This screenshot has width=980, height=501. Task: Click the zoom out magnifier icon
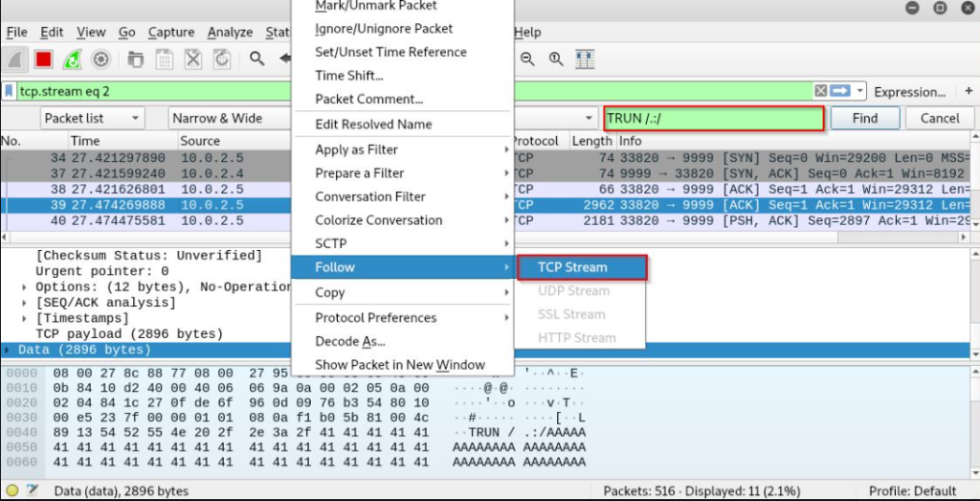pyautogui.click(x=527, y=59)
